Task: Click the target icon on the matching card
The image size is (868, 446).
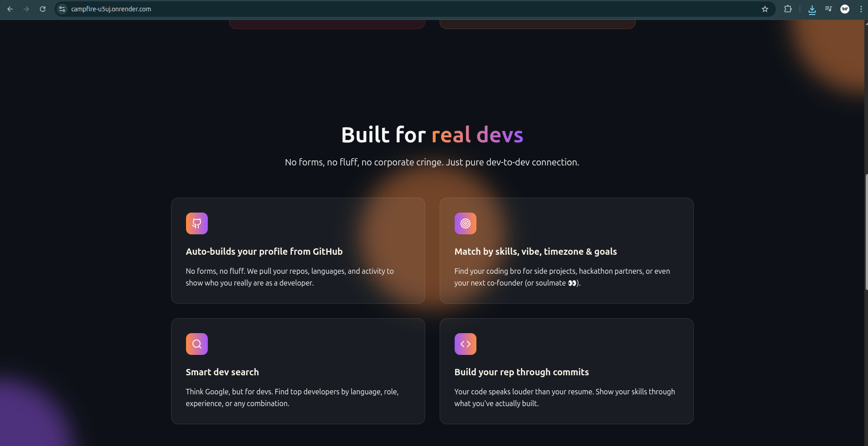Action: (x=465, y=223)
